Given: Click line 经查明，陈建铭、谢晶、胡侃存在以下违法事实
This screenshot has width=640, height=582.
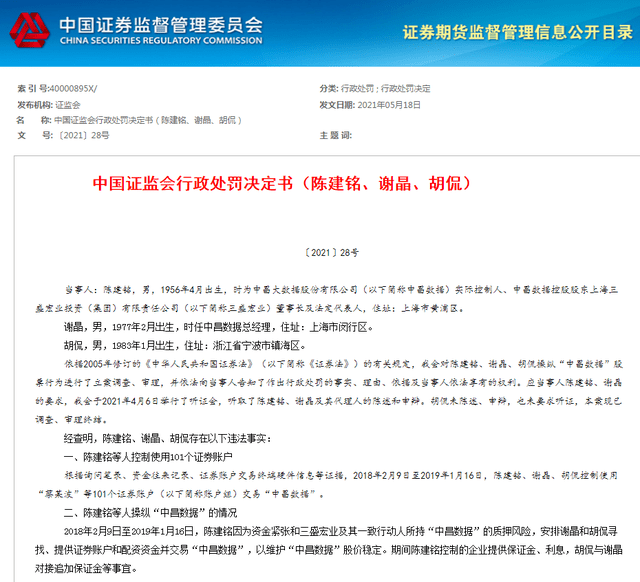Looking at the screenshot, I should 167,438.
